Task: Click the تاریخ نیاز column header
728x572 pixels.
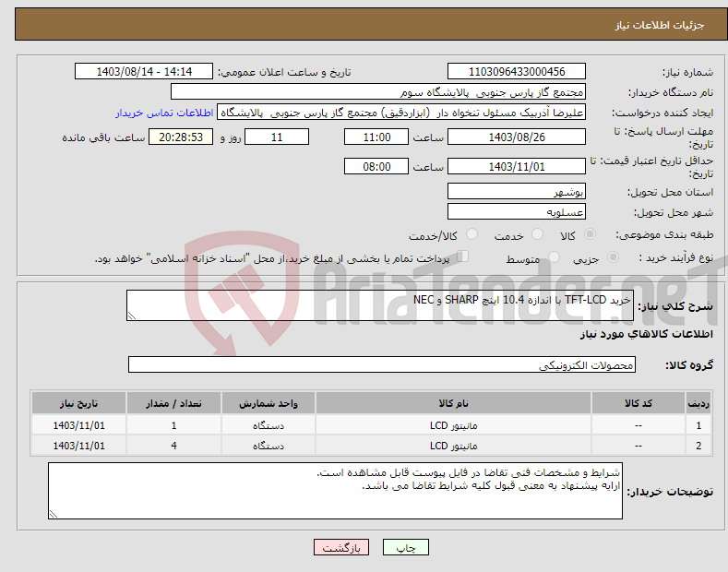Action: coord(79,403)
